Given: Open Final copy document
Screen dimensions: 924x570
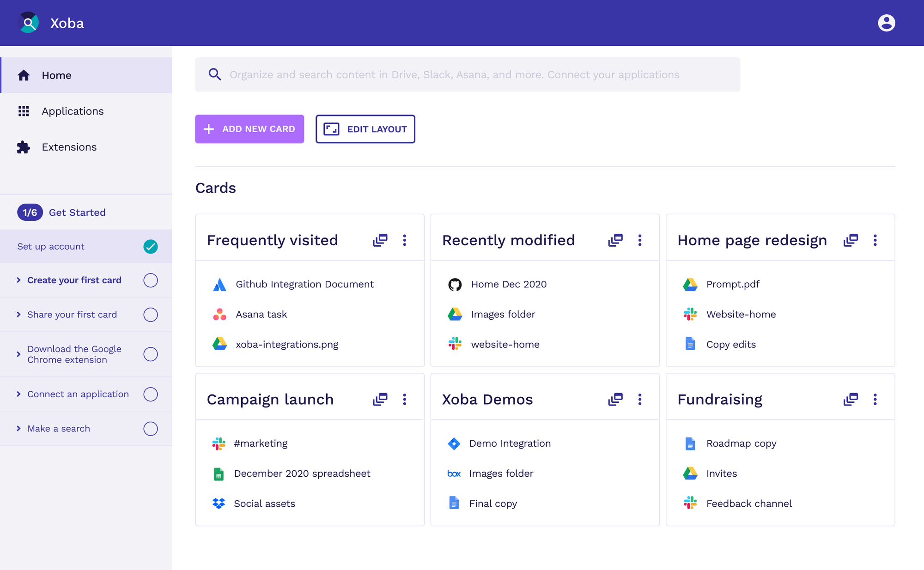Looking at the screenshot, I should click(493, 503).
